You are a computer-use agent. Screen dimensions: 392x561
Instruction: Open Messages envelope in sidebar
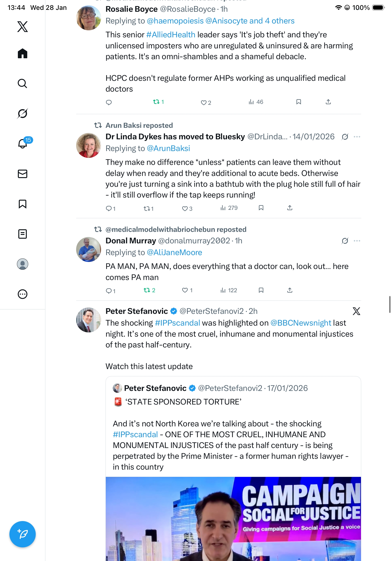23,174
